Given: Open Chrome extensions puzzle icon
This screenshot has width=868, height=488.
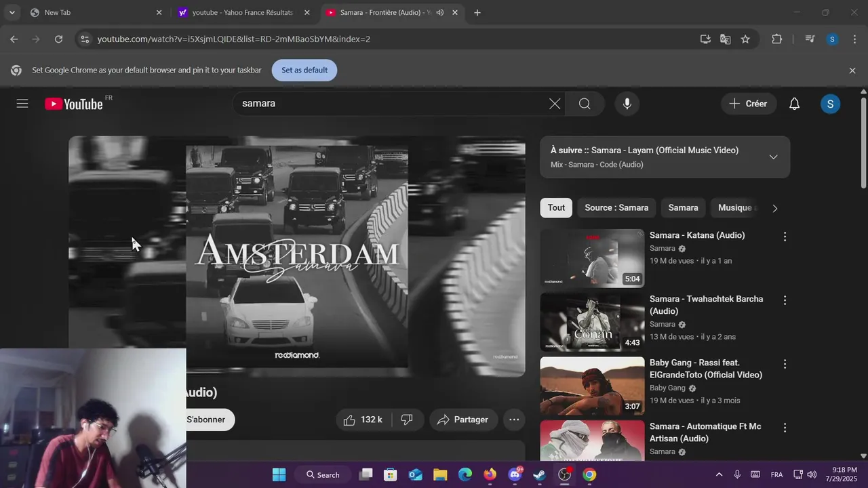Looking at the screenshot, I should click(x=776, y=39).
